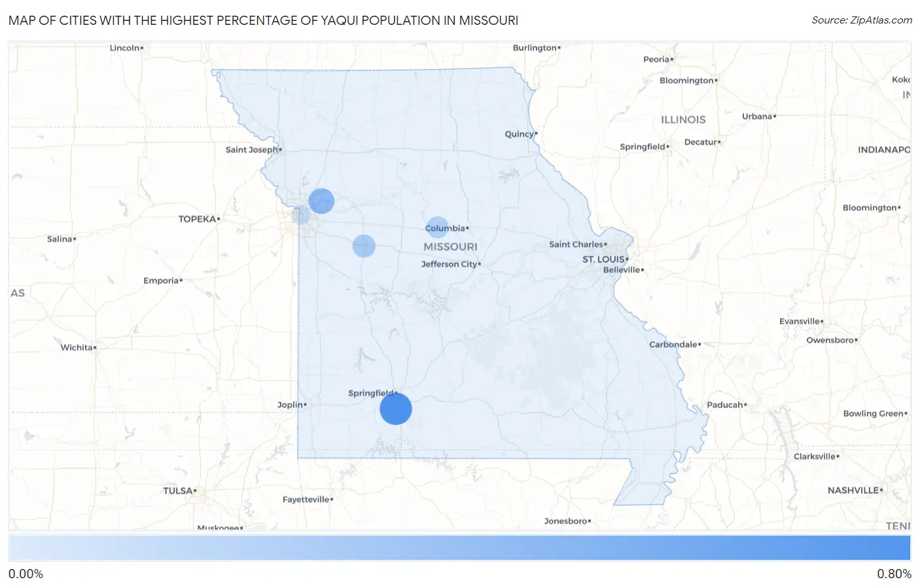Click the faint bubble at Kansas City

[301, 215]
